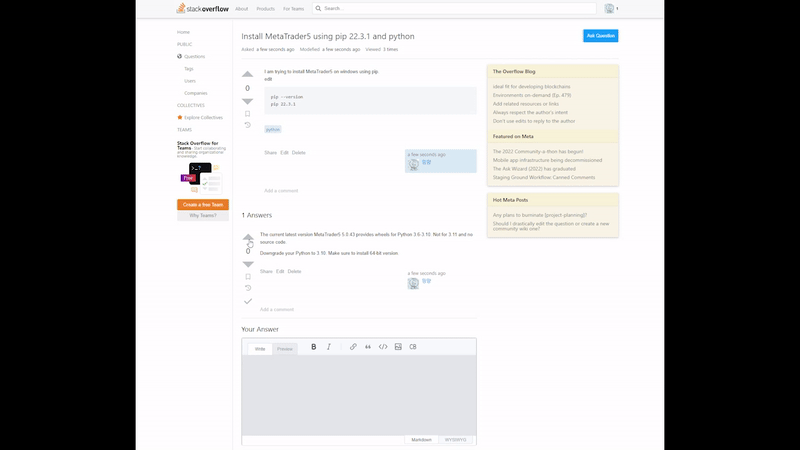Click the python tag
The image size is (800, 450).
[273, 130]
